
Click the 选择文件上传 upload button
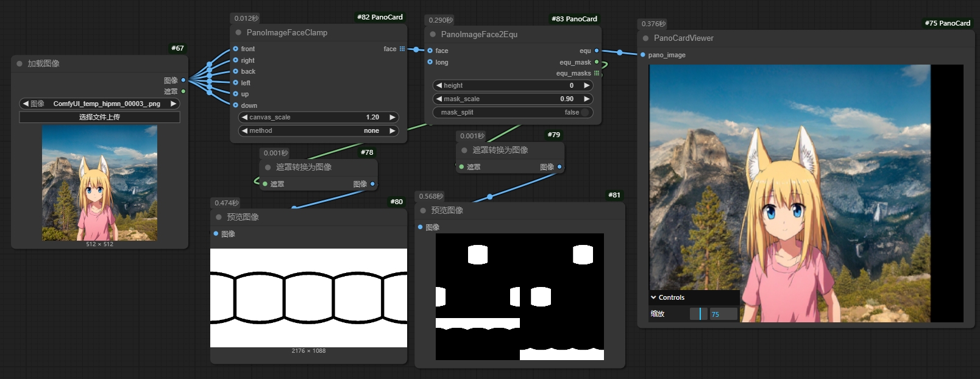[x=99, y=117]
